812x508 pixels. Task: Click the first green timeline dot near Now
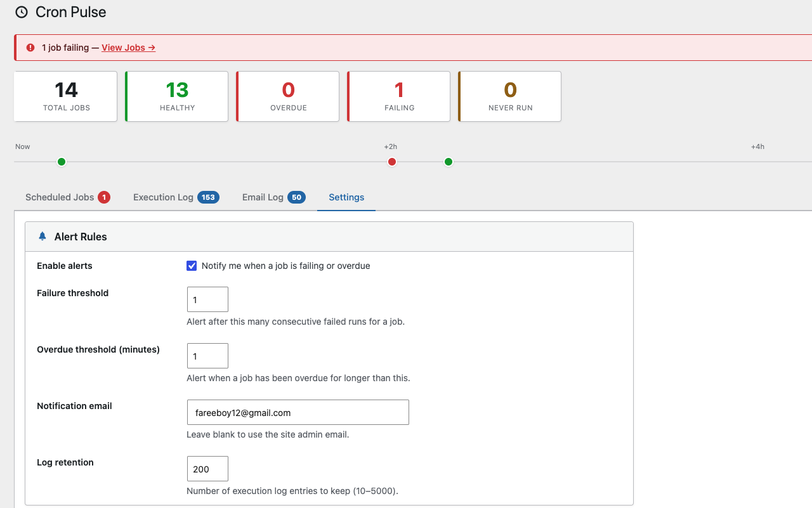[62, 162]
